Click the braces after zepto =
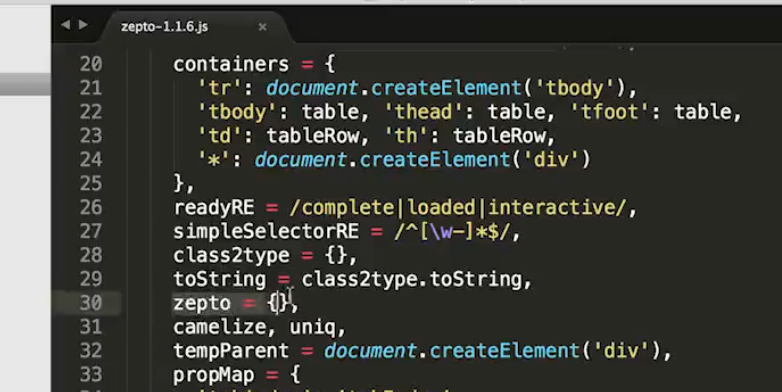782x392 pixels. [x=277, y=303]
